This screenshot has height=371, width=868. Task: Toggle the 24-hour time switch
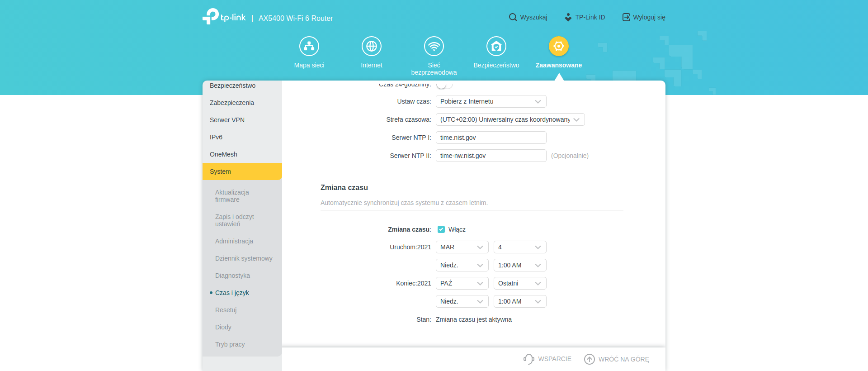[x=444, y=85]
